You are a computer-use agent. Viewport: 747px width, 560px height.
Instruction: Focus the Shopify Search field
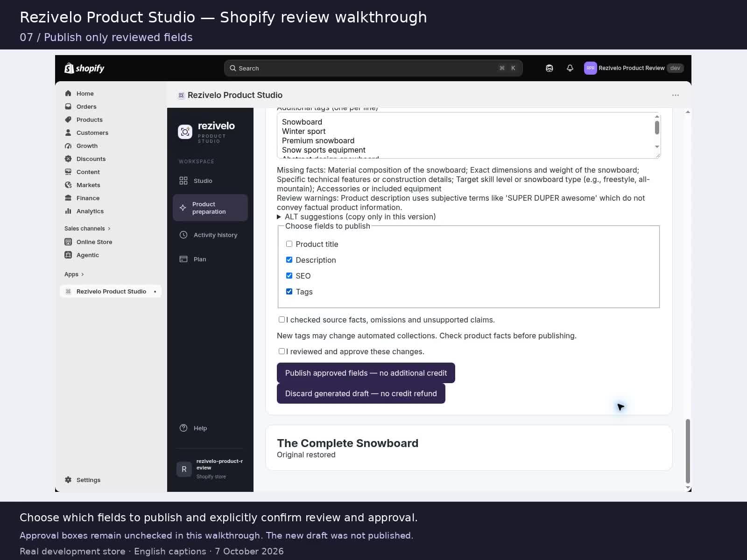pyautogui.click(x=373, y=68)
